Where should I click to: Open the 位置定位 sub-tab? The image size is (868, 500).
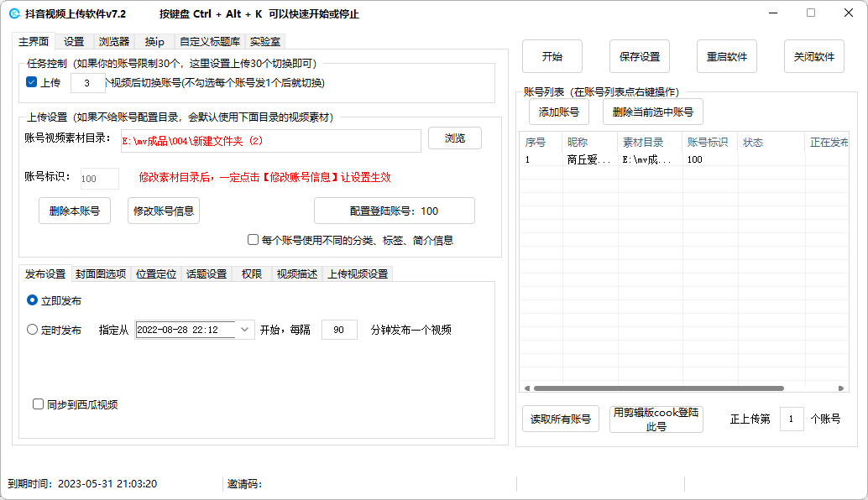click(156, 273)
